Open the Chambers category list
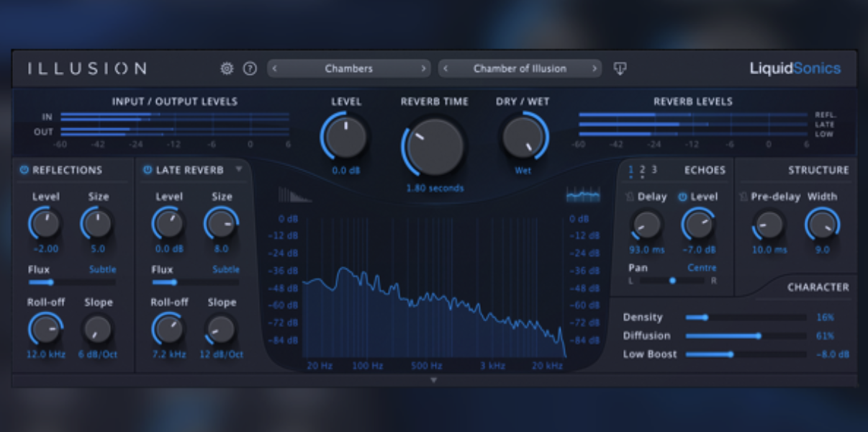Image resolution: width=868 pixels, height=432 pixels. [349, 68]
